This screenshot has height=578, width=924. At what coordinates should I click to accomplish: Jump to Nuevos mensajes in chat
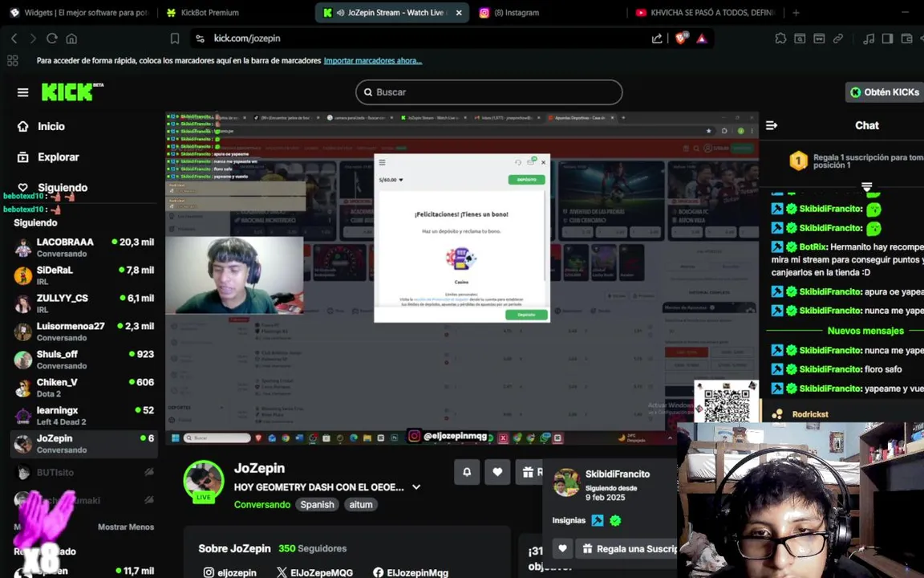865,330
